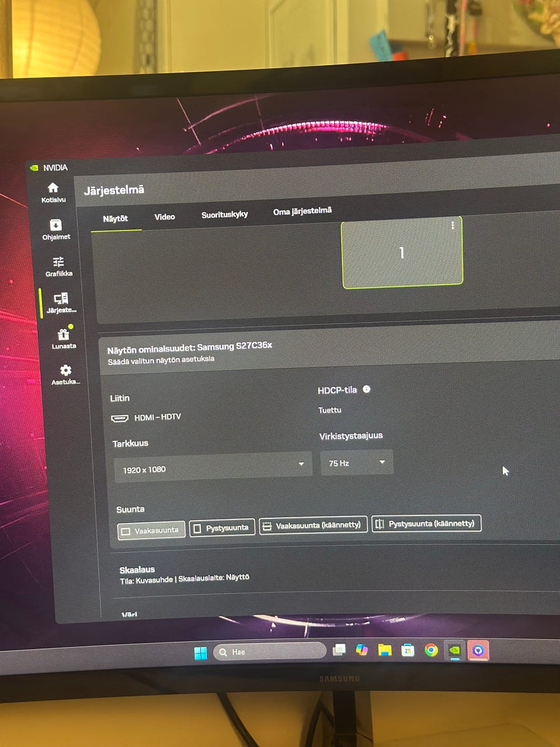Switch to the Oma järjestelmä tab
Image resolution: width=560 pixels, height=747 pixels.
tap(302, 211)
